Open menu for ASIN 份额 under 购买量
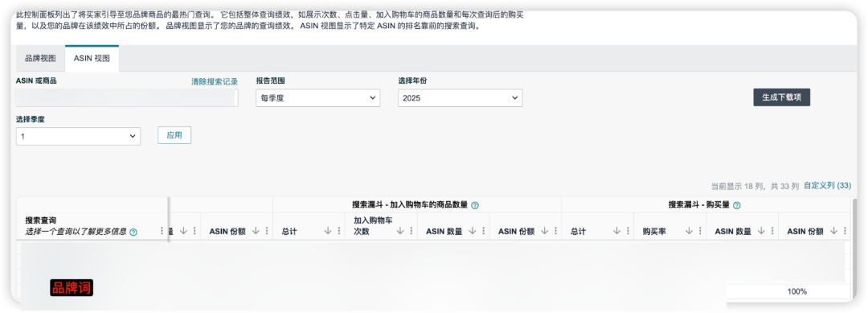Screen dimensions: 868x313 pyautogui.click(x=845, y=232)
